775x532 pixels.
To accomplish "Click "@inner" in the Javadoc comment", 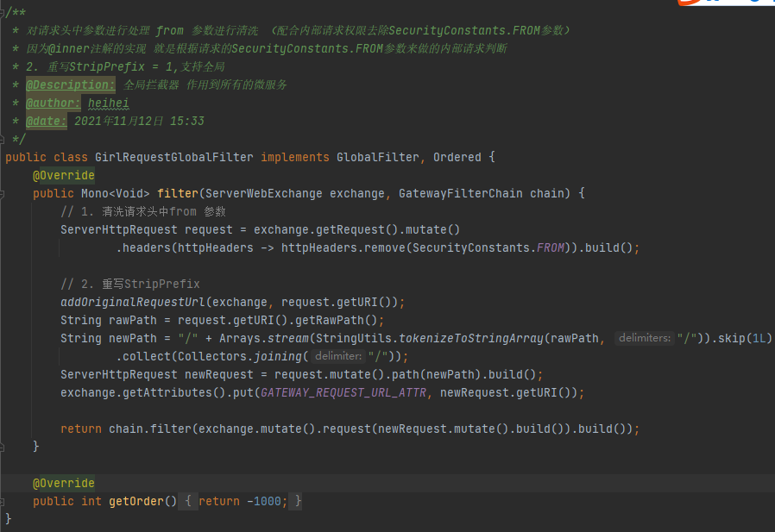I will tap(69, 48).
